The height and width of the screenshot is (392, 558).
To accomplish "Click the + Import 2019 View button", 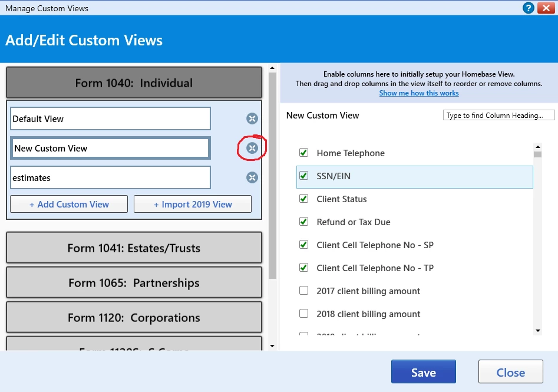I will click(x=193, y=204).
